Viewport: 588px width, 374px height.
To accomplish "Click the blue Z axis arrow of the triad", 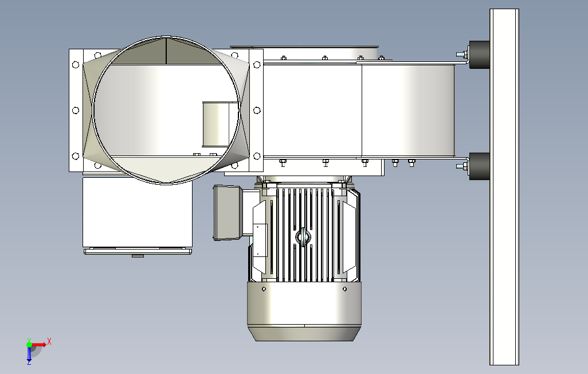I will pos(29,354).
